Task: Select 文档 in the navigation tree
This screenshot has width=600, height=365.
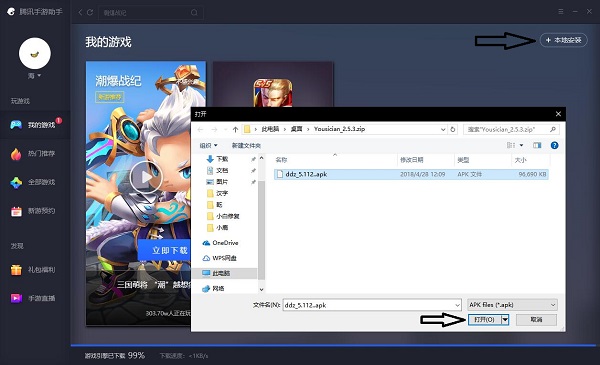Action: click(222, 170)
